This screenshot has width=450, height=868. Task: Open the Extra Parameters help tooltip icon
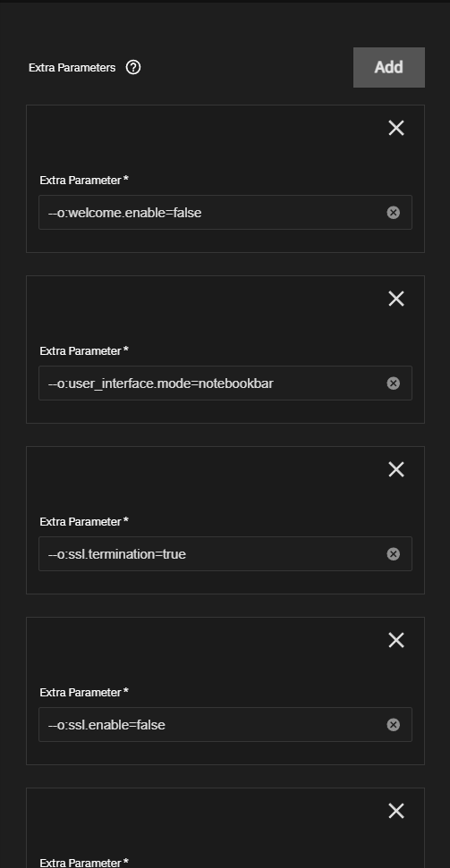133,68
